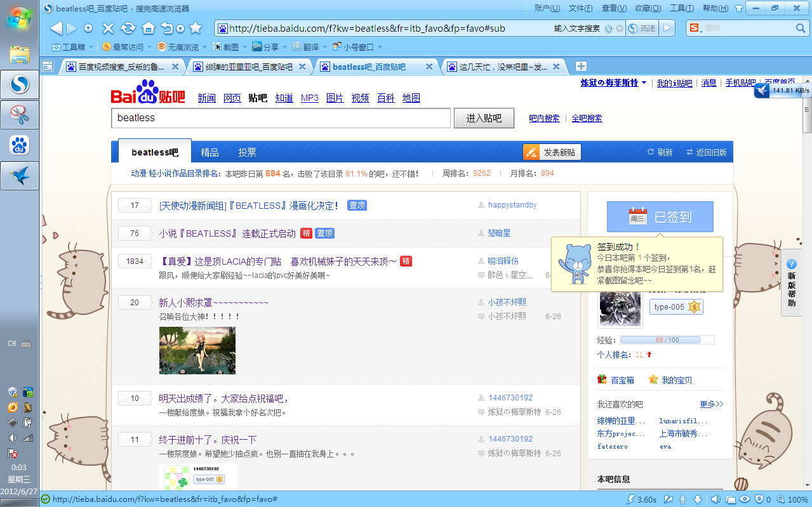This screenshot has height=507, width=812.
Task: Click the status bar speaker mute icon
Action: point(716,499)
